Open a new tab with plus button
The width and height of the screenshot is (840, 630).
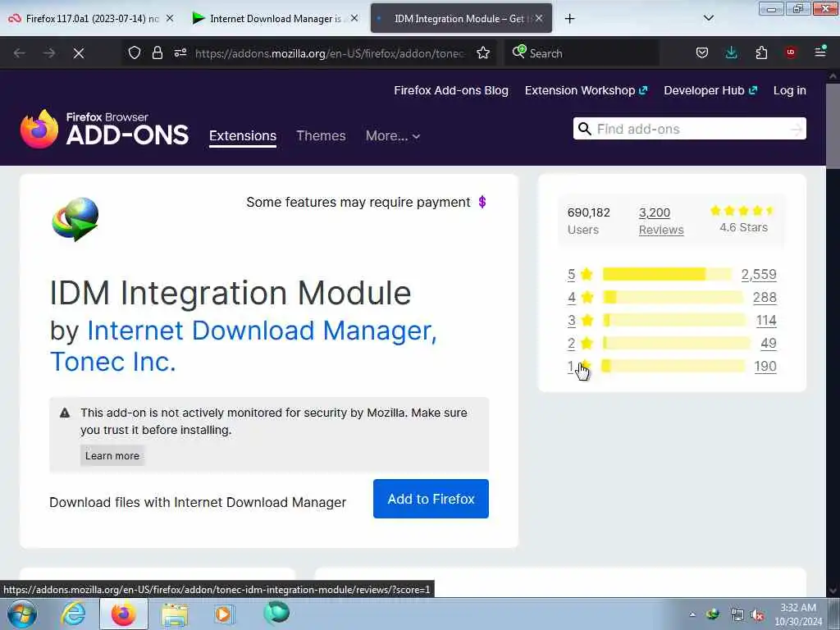point(569,19)
